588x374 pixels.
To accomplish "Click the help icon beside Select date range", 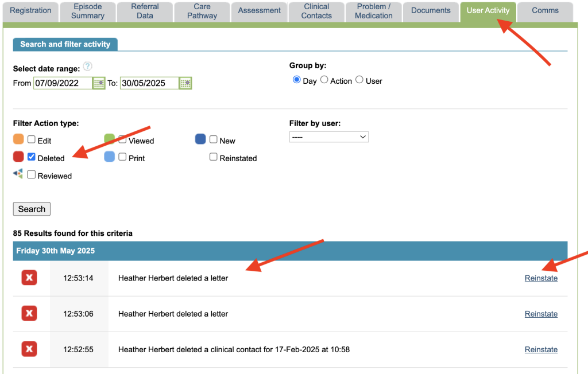I will click(x=87, y=67).
